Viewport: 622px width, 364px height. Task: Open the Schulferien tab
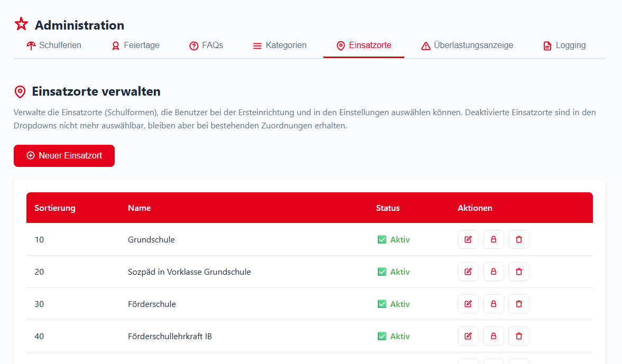[53, 45]
